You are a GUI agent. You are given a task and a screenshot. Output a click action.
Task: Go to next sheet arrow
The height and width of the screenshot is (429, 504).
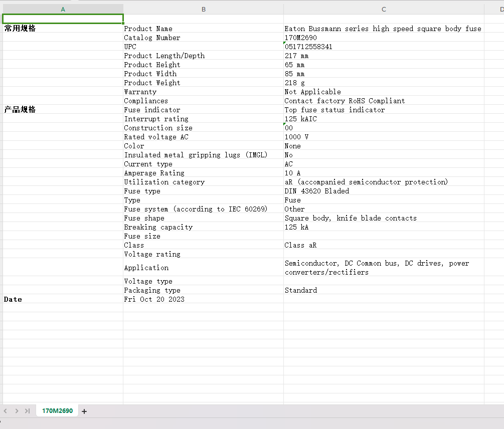[x=17, y=411]
